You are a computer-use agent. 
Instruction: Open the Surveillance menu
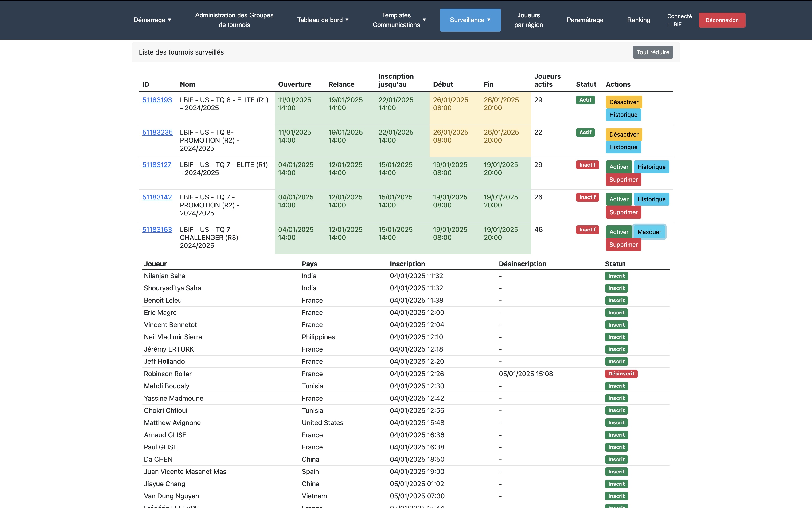470,20
